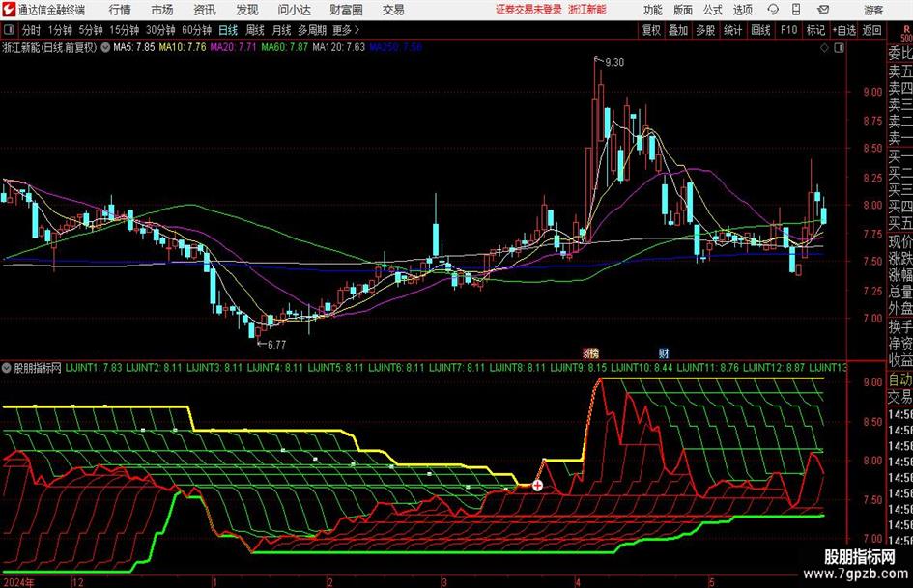This screenshot has width=913, height=588.
Task: Click the 9.30 high price label
Action: coord(614,62)
